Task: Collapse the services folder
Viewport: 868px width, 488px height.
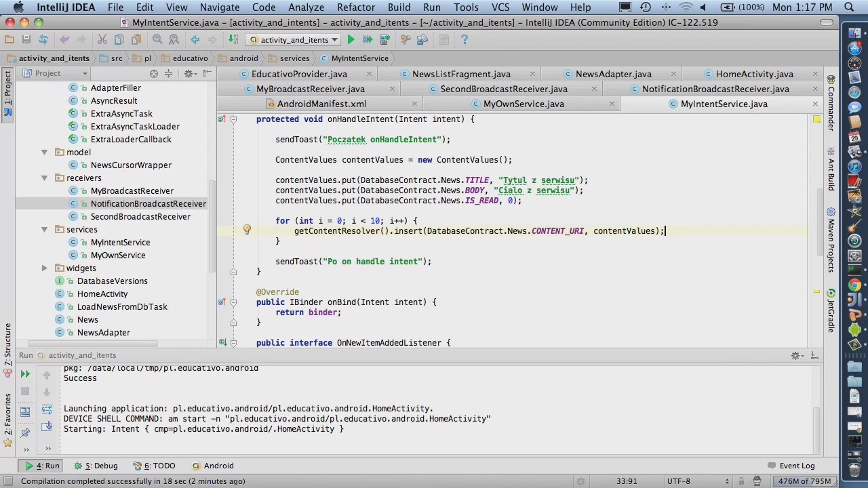Action: click(44, 230)
